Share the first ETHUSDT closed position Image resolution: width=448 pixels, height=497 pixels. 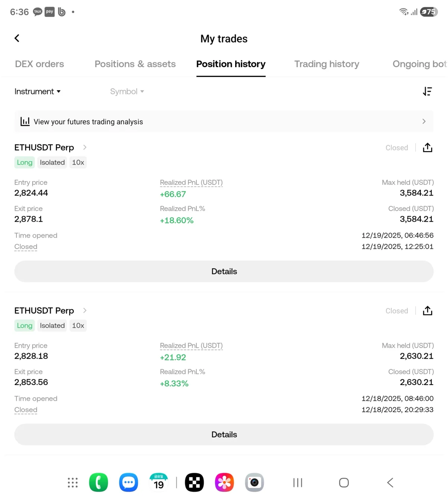(427, 148)
